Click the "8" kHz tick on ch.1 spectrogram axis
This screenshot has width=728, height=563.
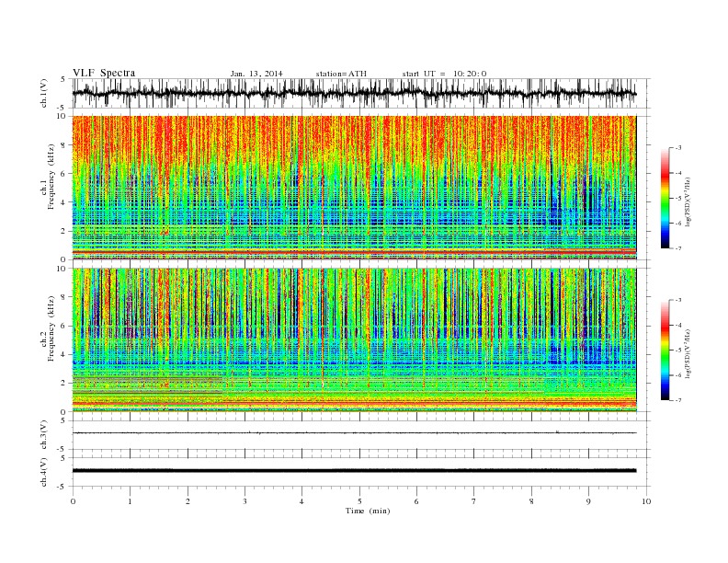[x=64, y=145]
